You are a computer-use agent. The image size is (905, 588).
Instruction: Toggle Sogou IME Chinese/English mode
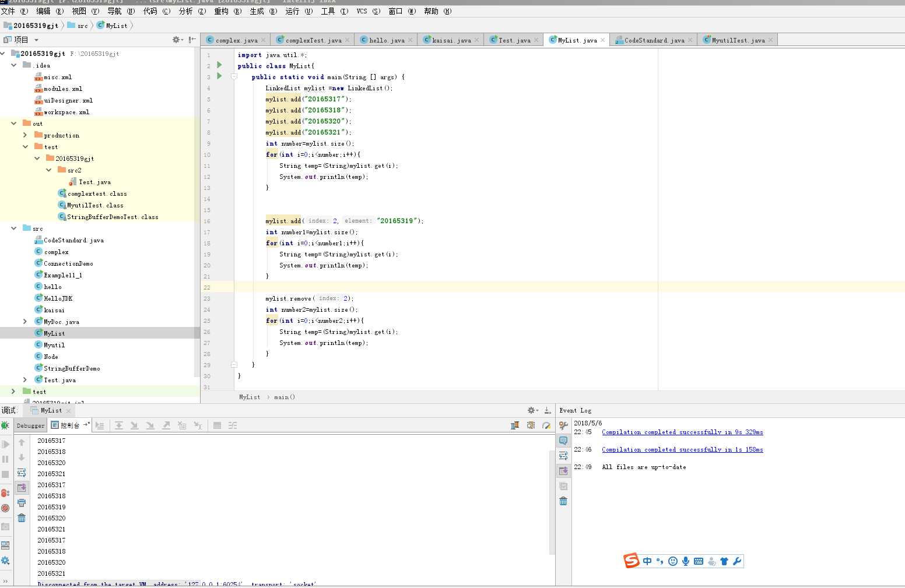click(647, 561)
